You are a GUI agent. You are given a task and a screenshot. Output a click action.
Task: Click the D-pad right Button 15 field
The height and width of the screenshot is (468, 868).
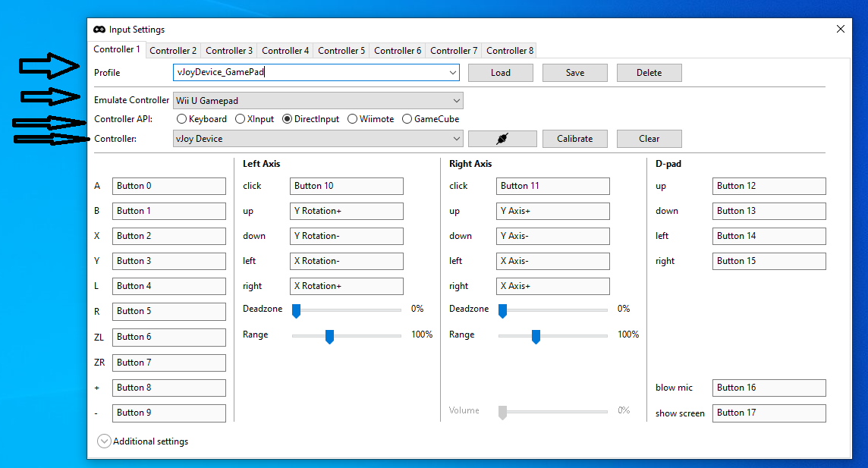[x=769, y=261]
